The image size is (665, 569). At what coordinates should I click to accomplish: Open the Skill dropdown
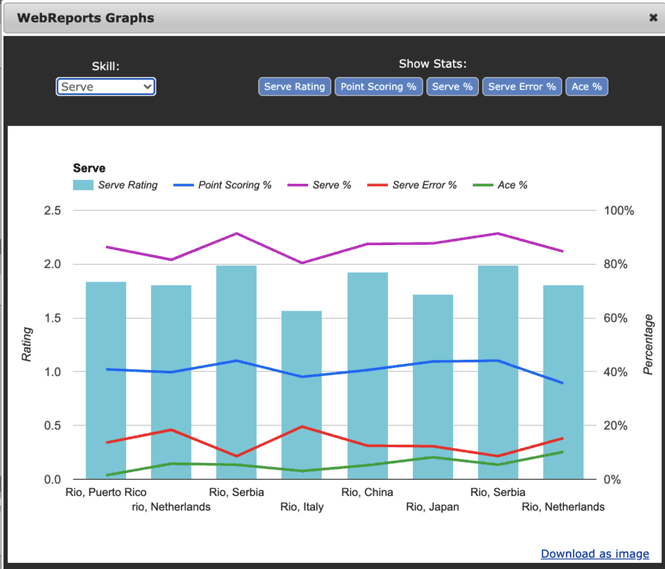point(105,87)
